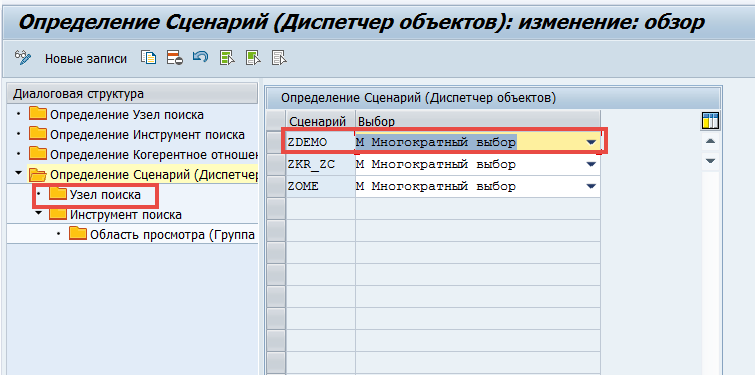Toggle display/change mode glasses-pencil icon
This screenshot has height=375, width=755.
coord(23,58)
